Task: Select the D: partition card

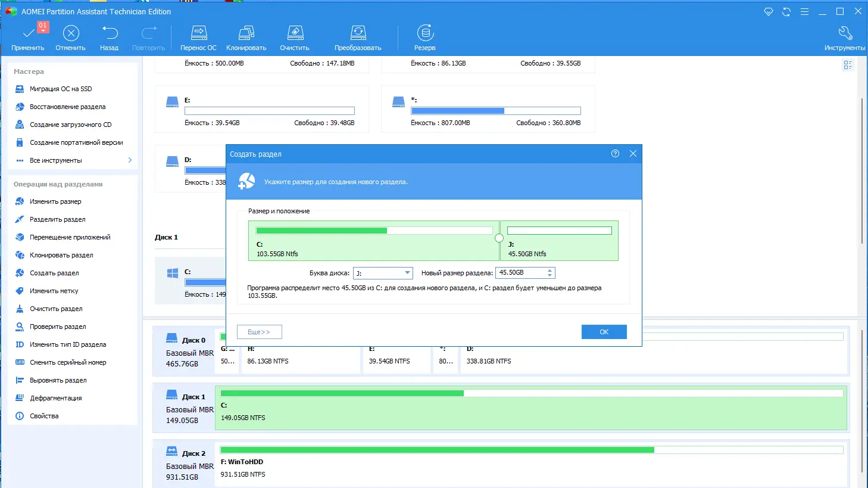Action: (191, 168)
